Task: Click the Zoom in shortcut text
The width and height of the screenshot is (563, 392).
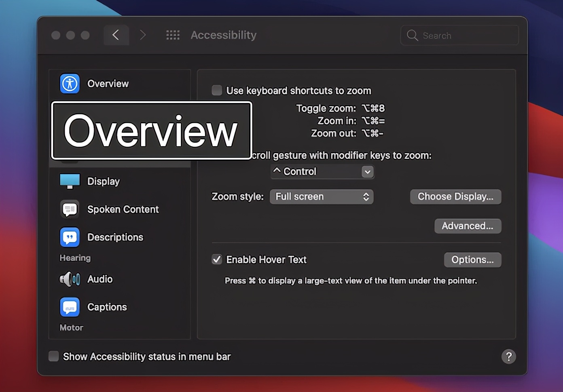Action: pyautogui.click(x=351, y=121)
